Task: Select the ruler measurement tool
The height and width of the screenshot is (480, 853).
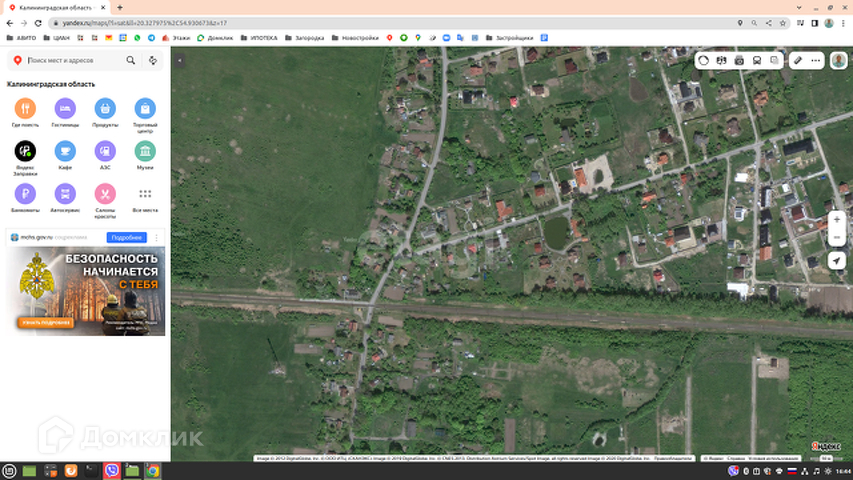Action: tap(798, 60)
